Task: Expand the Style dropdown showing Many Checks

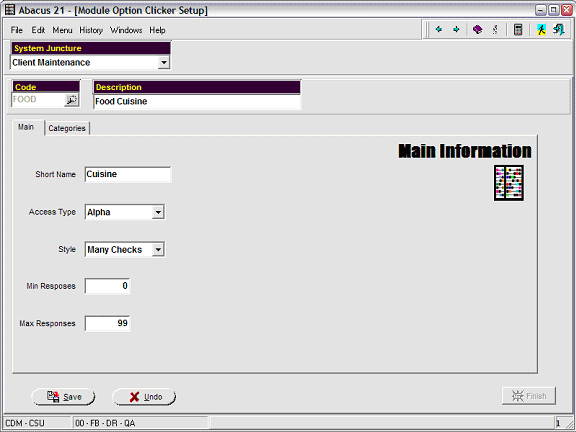Action: (x=158, y=249)
